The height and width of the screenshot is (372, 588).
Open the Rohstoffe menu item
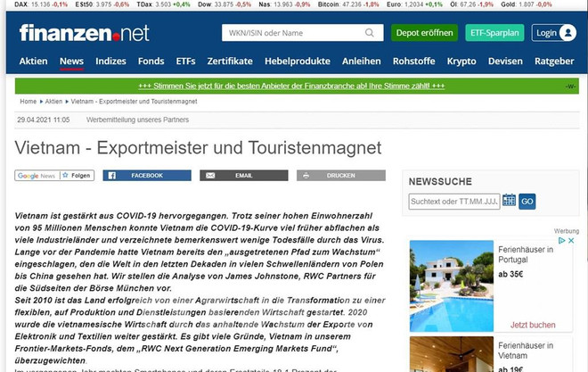pos(414,62)
